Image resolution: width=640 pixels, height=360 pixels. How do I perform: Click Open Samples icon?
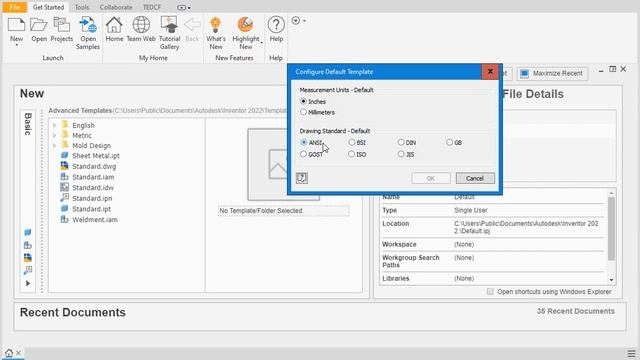pos(88,25)
